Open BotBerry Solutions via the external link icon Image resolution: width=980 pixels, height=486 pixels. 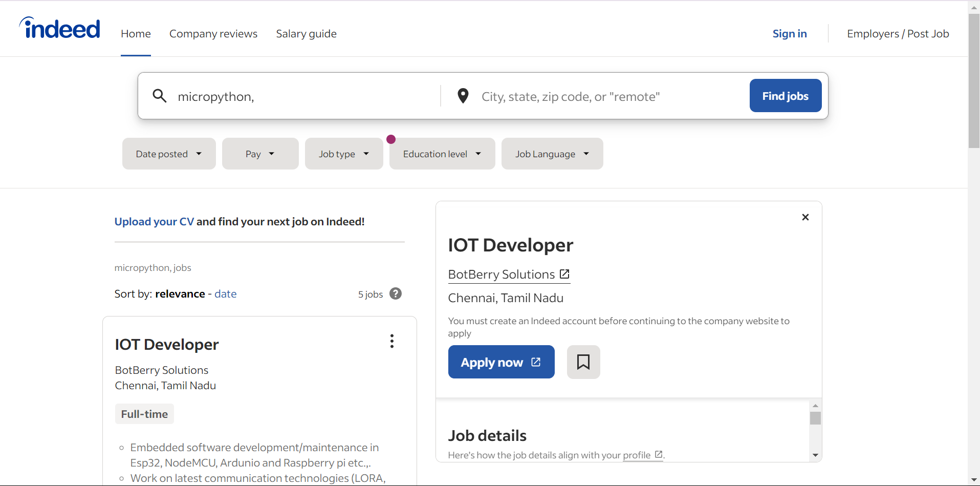tap(564, 274)
